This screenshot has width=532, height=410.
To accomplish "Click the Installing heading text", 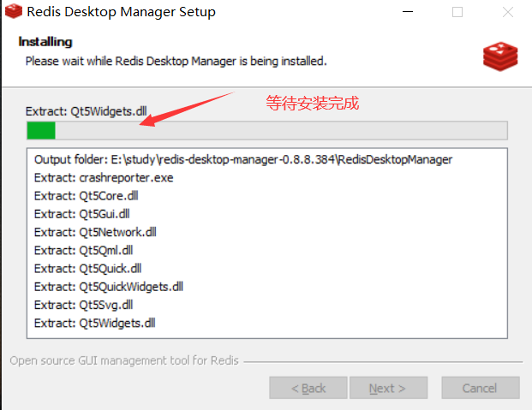I will point(45,42).
